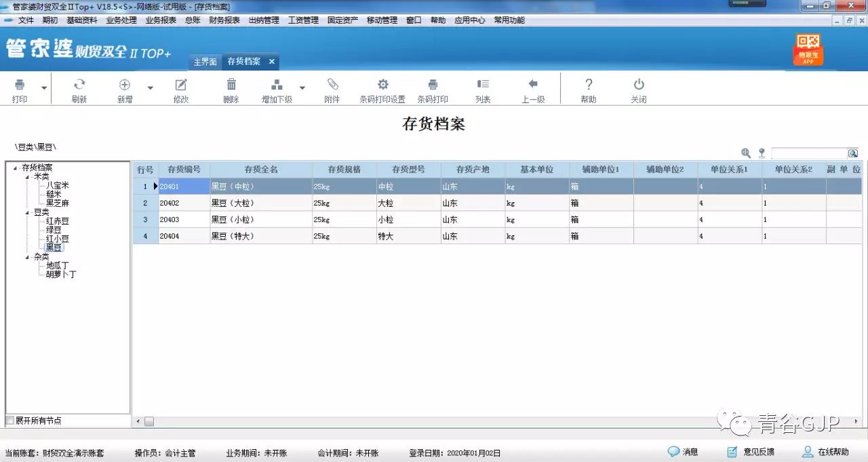Expand the dropdown next to 增加下级
The width and height of the screenshot is (868, 462).
[x=302, y=87]
